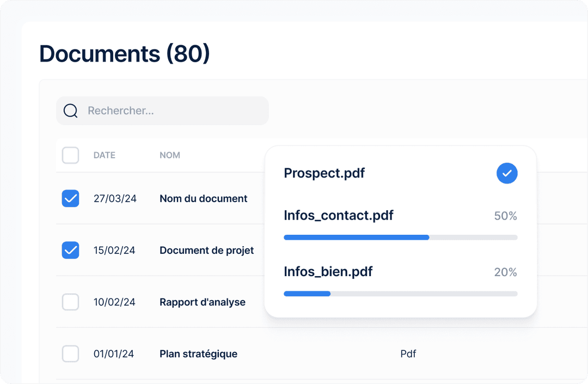
Task: Toggle the select-all checkbox in table header
Action: click(70, 155)
